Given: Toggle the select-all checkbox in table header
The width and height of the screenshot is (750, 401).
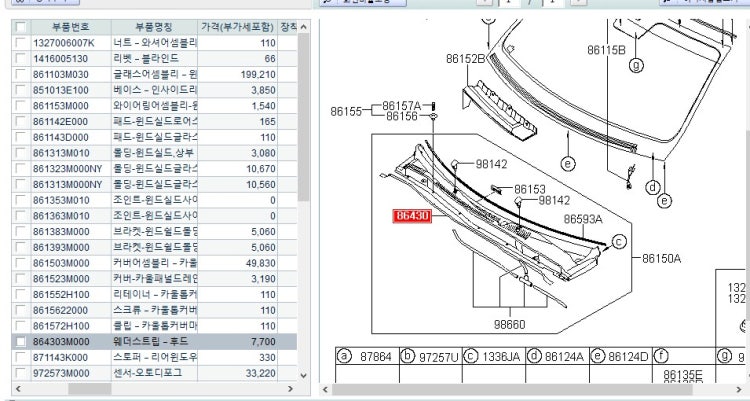Looking at the screenshot, I should pos(19,27).
